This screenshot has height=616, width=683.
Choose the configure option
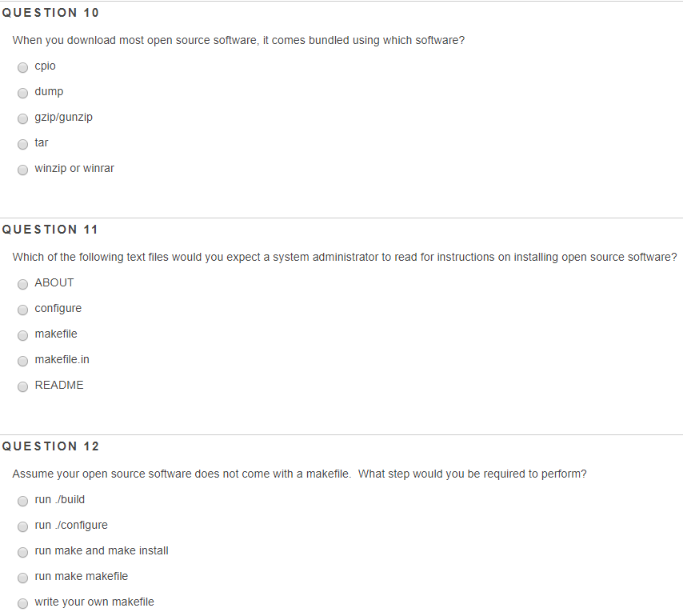click(x=22, y=310)
